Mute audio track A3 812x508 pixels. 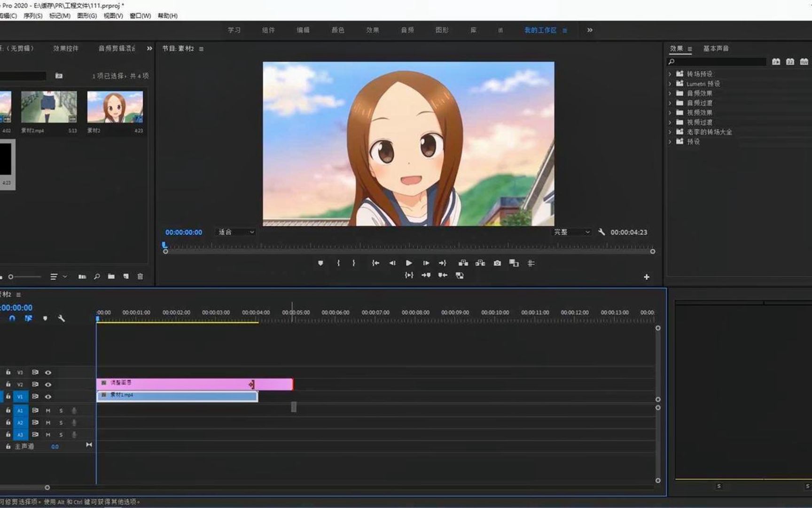48,435
